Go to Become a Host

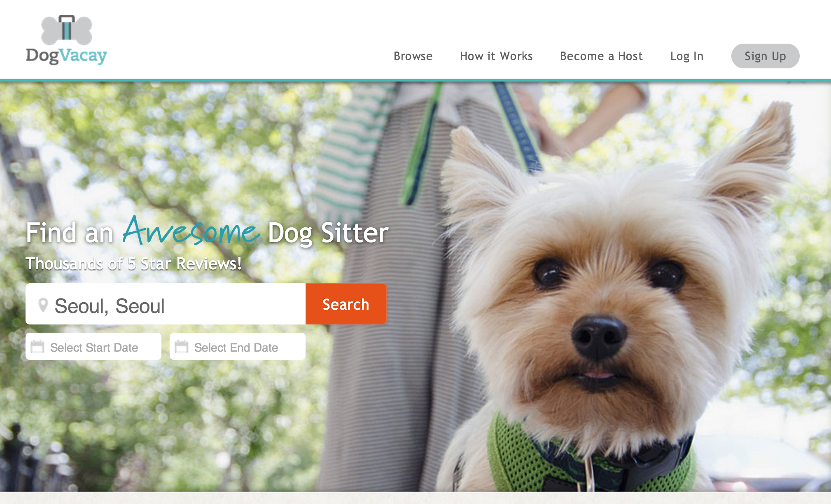(601, 56)
